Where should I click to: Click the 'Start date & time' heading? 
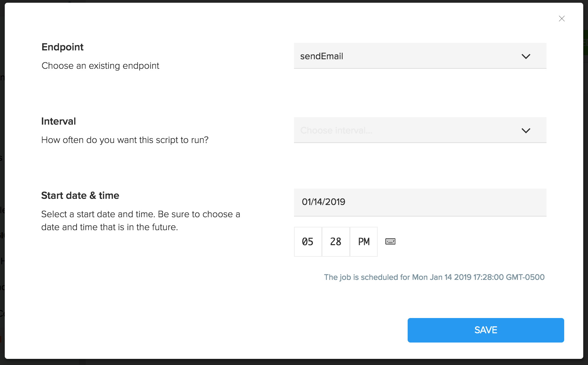[x=80, y=195]
